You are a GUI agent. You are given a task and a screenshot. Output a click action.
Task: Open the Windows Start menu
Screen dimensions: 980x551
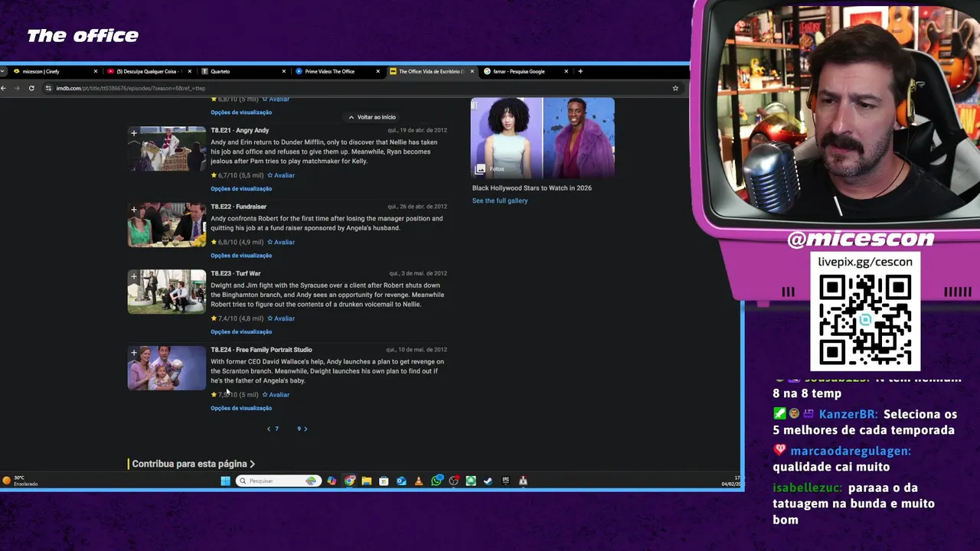click(225, 481)
